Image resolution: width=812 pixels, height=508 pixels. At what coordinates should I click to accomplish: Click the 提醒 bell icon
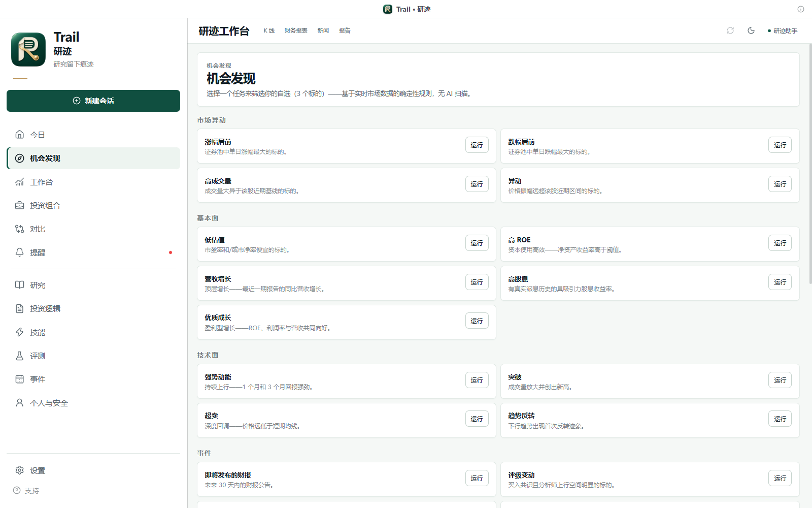click(20, 252)
